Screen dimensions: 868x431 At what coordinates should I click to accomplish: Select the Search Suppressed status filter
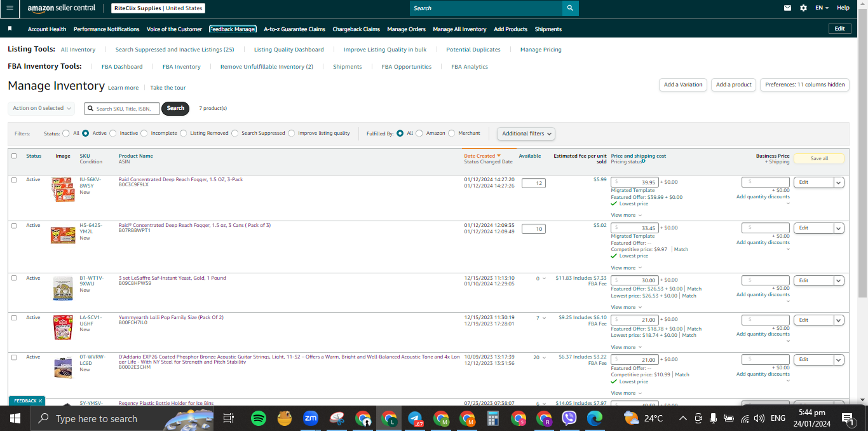tap(235, 133)
